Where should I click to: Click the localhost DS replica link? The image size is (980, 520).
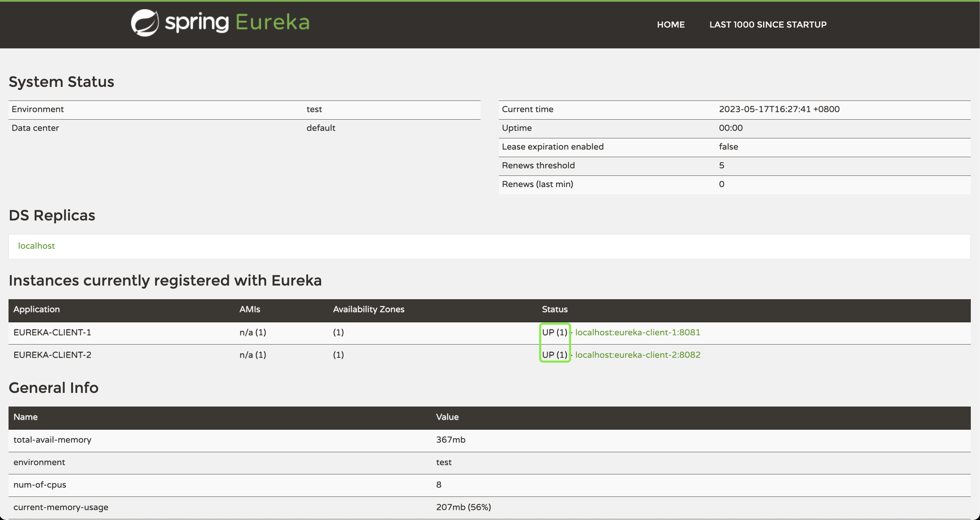click(x=36, y=246)
